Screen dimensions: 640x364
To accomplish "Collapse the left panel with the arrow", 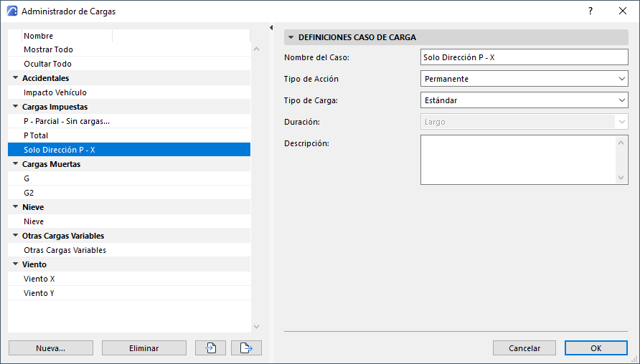I will (271, 28).
